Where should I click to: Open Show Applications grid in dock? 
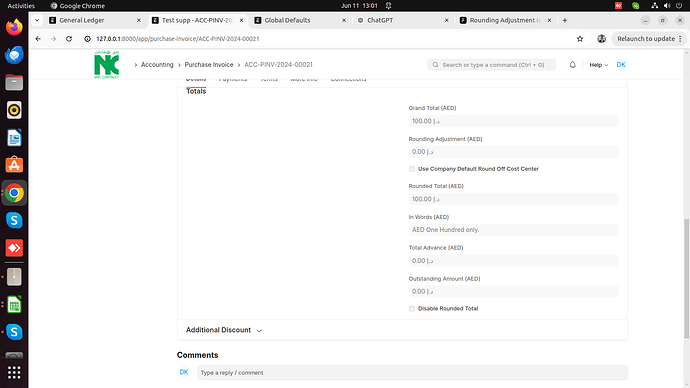tap(14, 373)
